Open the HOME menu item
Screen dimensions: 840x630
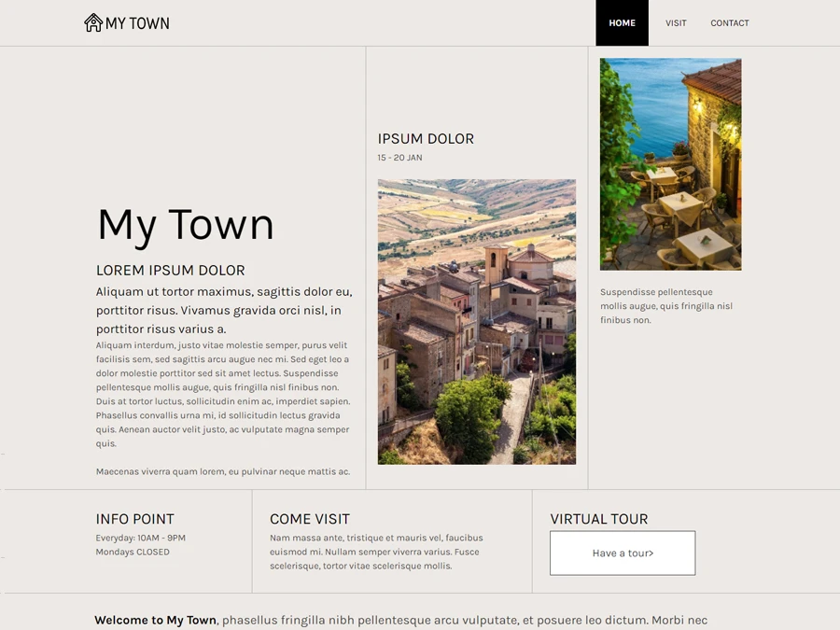[622, 23]
